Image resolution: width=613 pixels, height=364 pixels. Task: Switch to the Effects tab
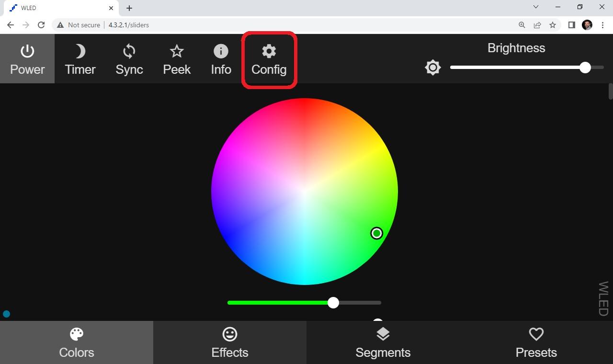230,342
